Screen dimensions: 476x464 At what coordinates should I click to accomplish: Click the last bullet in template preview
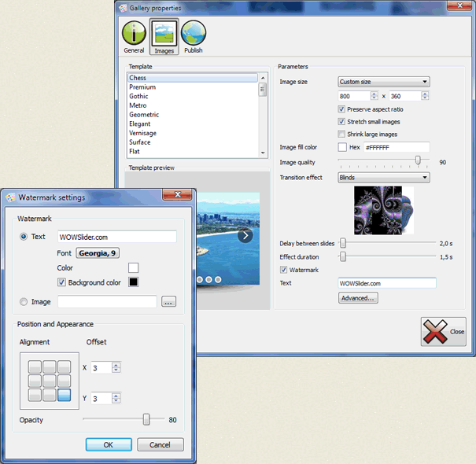click(218, 279)
